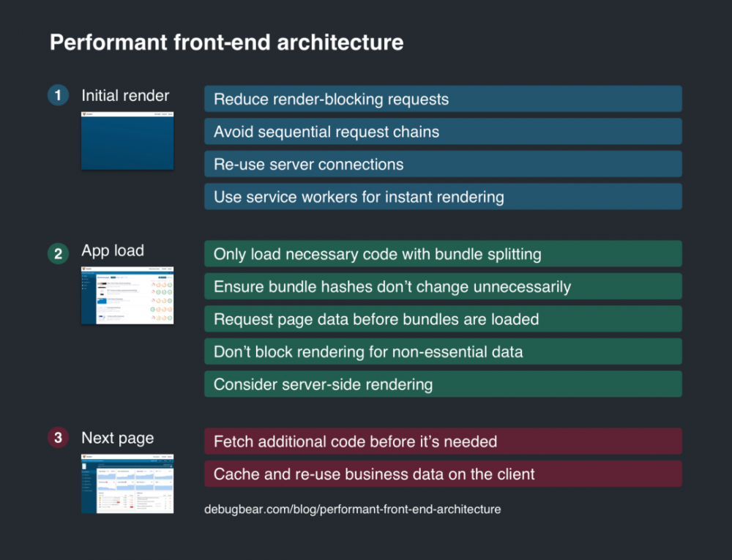Click "Request page data before bundles are loaded"
The height and width of the screenshot is (560, 732).
coord(443,319)
